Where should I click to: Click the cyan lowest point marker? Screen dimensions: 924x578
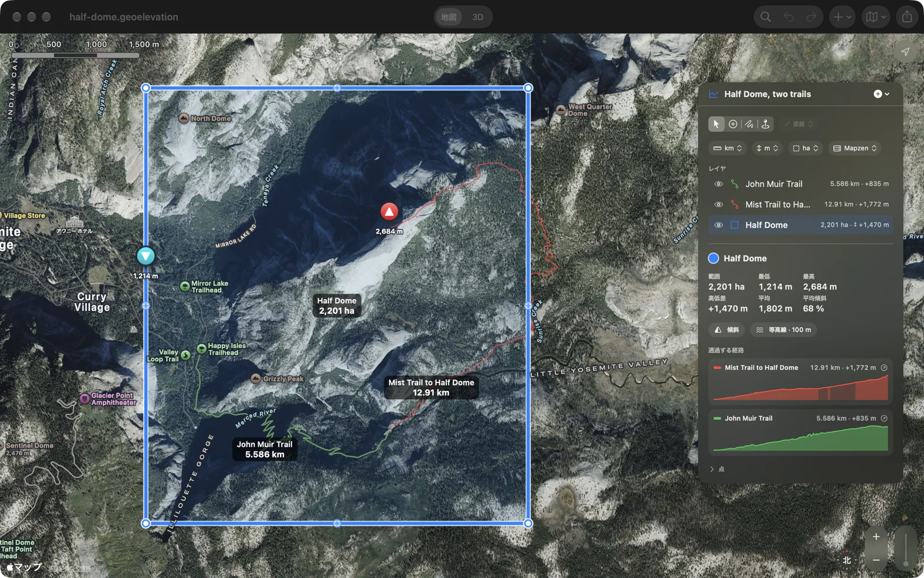click(x=146, y=256)
